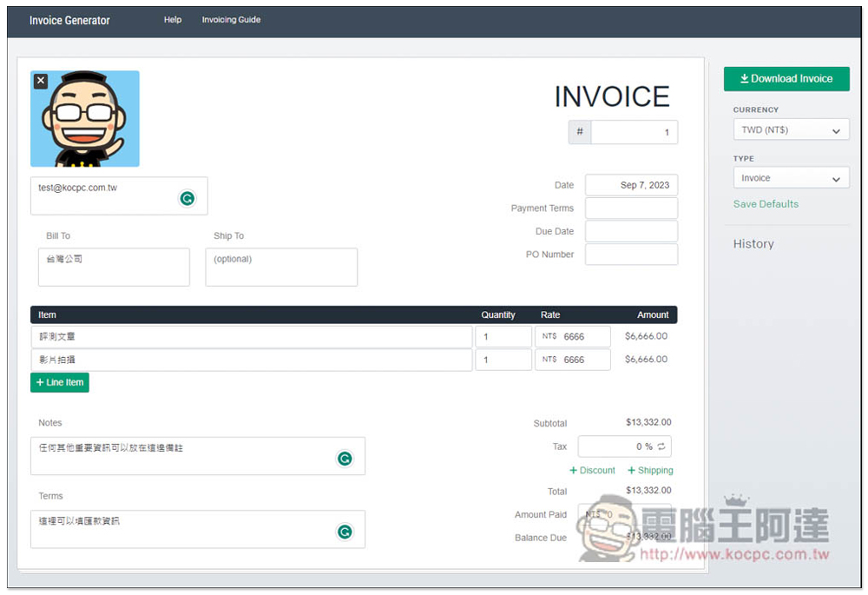Click second line item description field
The image size is (868, 595).
[x=252, y=360]
